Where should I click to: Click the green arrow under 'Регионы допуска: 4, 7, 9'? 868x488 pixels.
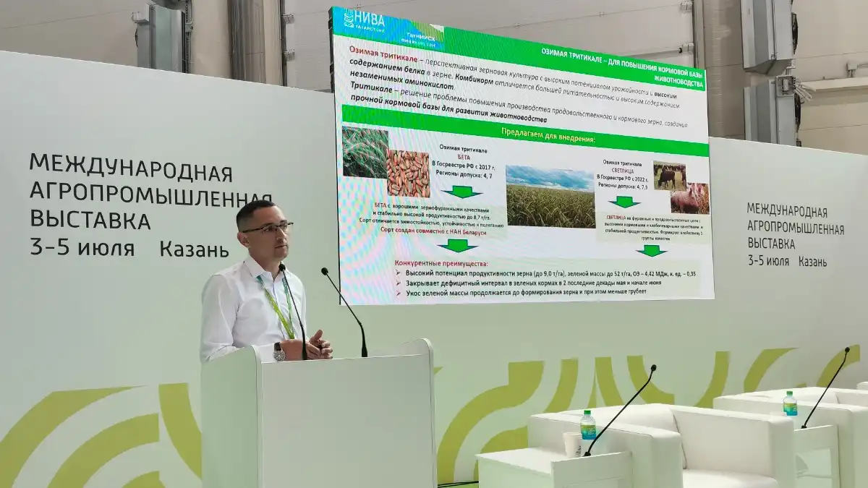pyautogui.click(x=624, y=202)
